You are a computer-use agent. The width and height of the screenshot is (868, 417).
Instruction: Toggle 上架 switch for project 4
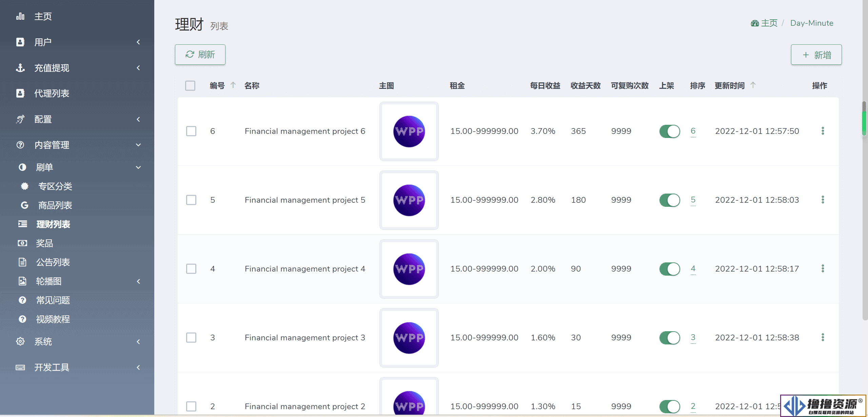tap(670, 269)
